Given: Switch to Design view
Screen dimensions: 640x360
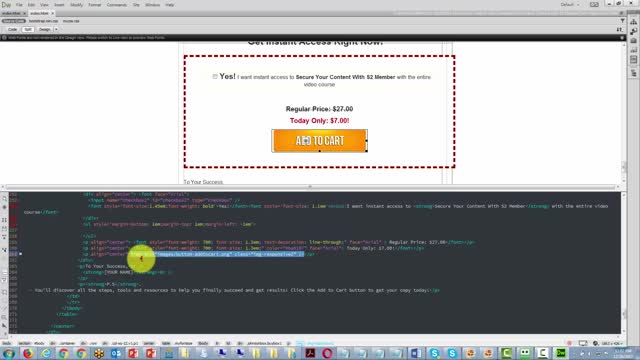Looking at the screenshot, I should [x=44, y=29].
